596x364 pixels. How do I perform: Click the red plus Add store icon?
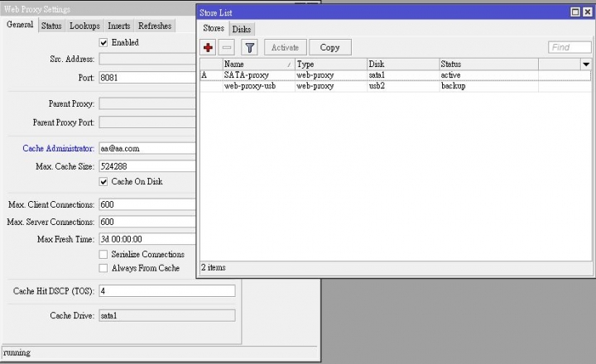coord(208,47)
